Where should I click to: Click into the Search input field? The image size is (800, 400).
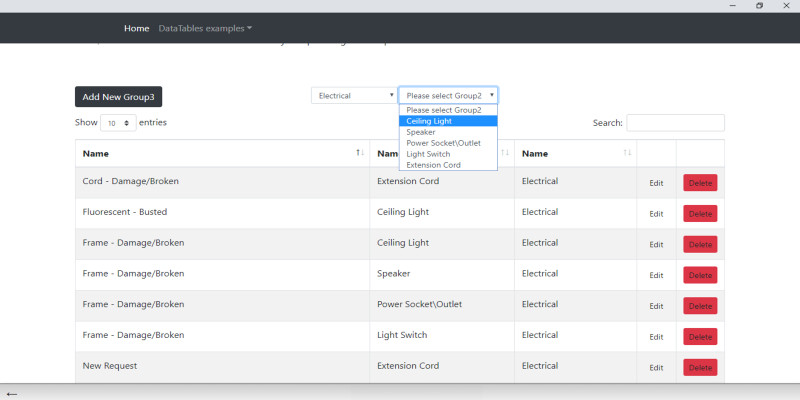pyautogui.click(x=675, y=123)
